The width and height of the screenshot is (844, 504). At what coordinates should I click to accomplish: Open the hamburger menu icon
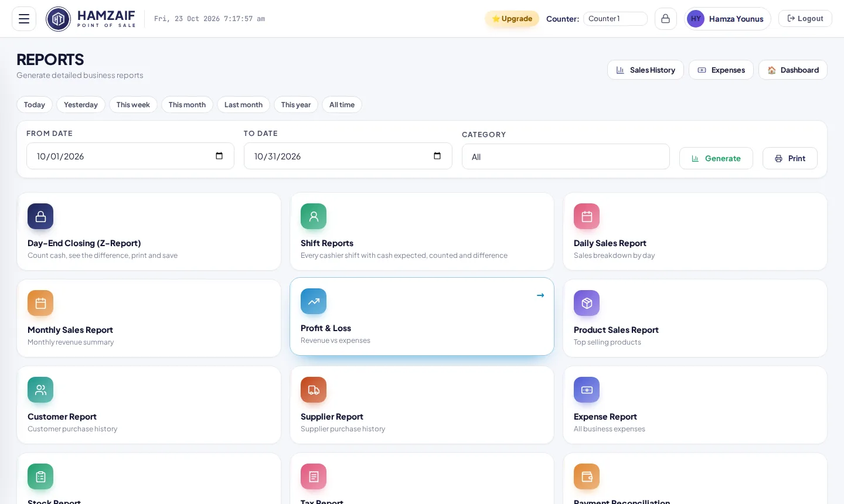pos(24,19)
